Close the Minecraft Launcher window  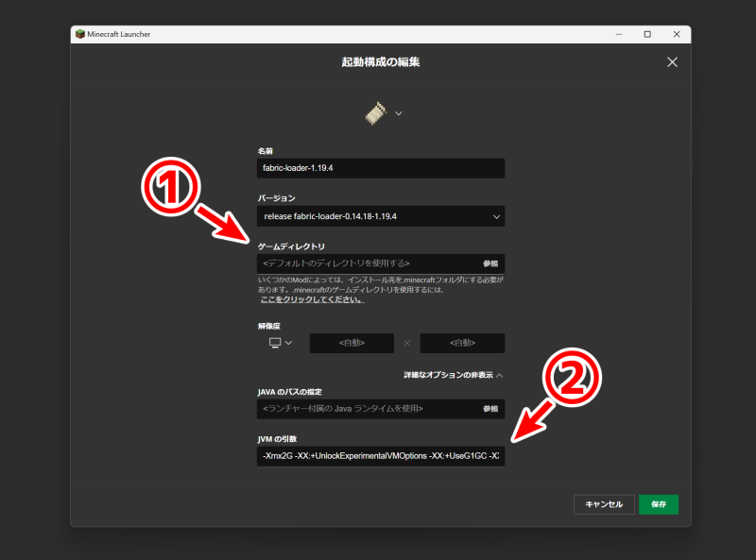[x=677, y=34]
